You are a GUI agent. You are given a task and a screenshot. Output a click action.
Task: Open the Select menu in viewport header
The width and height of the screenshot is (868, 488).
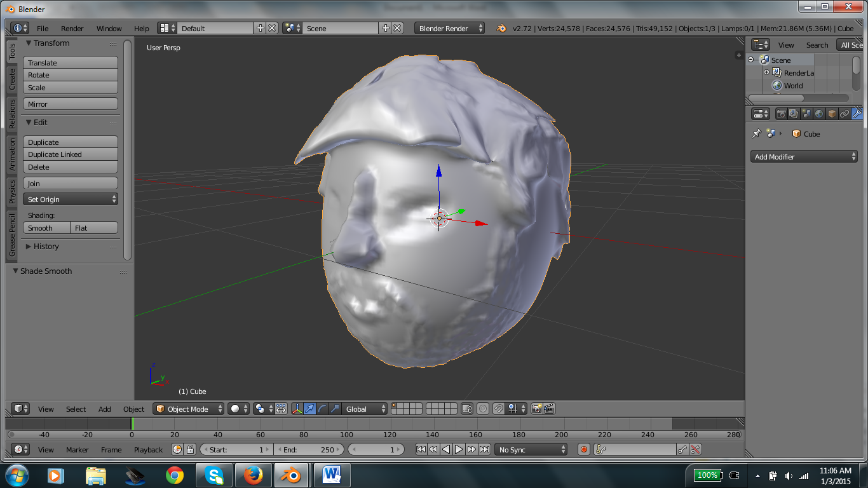click(76, 409)
